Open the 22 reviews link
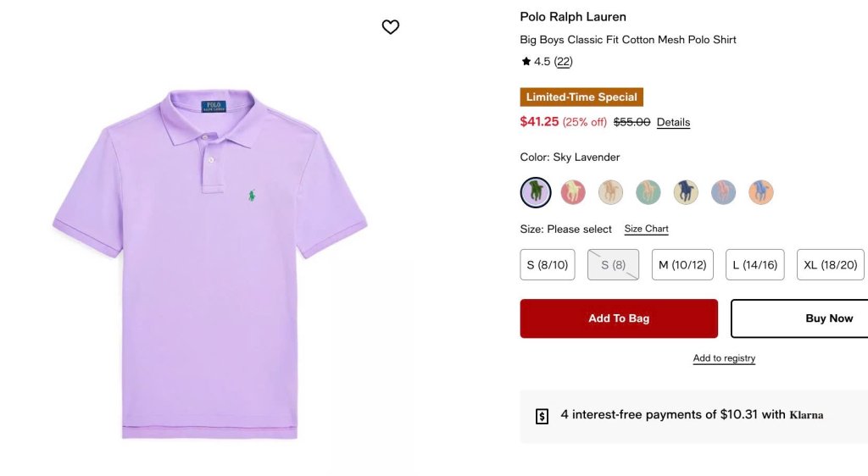This screenshot has height=476, width=868. tap(563, 61)
